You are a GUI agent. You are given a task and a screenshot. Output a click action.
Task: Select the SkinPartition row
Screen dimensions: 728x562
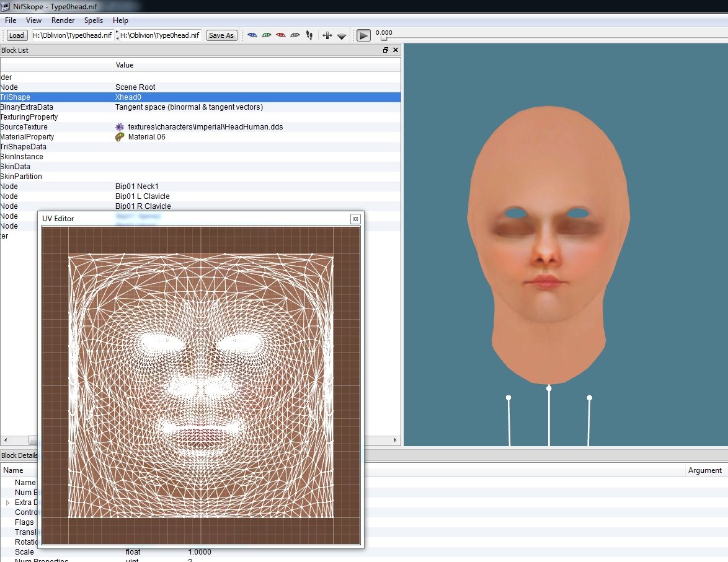point(200,177)
